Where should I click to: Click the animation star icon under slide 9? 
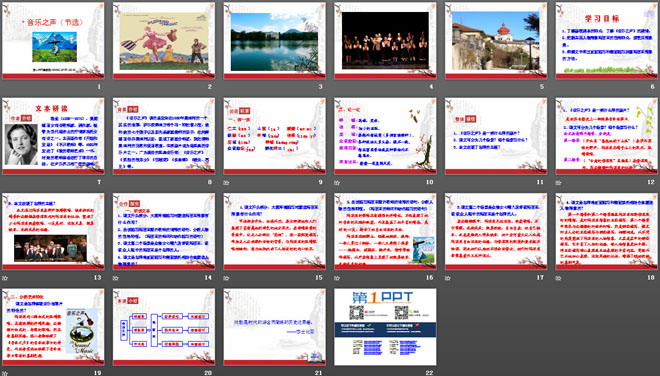(x=226, y=183)
